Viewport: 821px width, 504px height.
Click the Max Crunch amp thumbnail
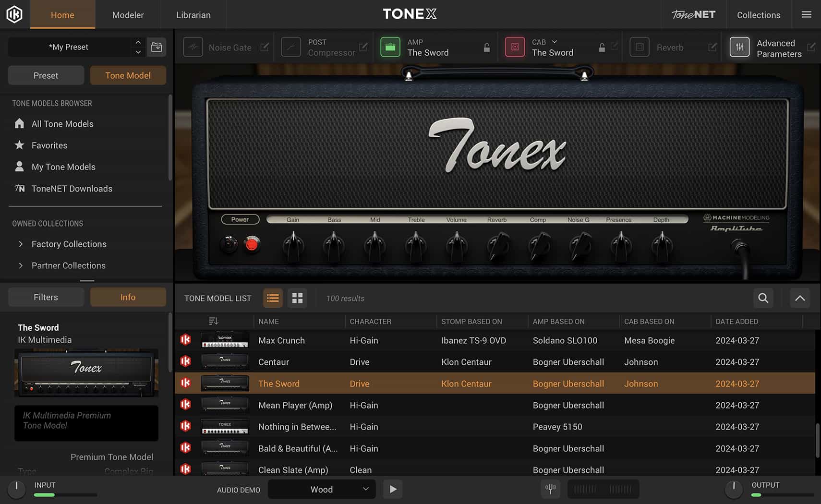coord(225,340)
